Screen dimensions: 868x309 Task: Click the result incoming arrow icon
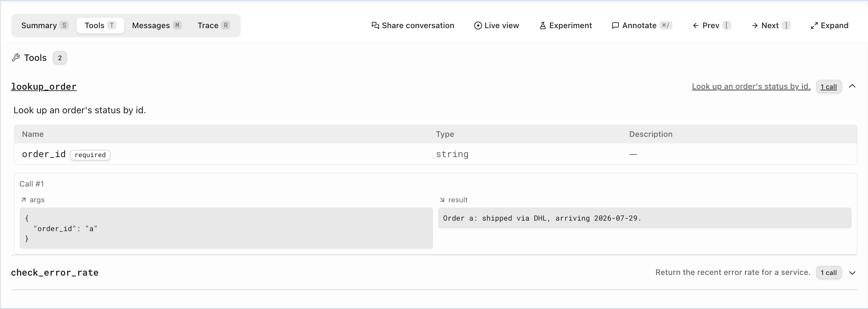point(442,200)
